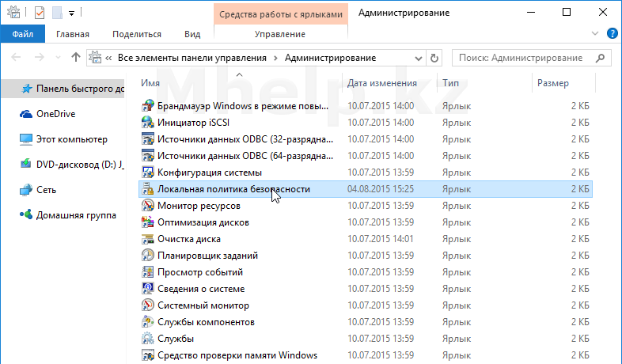
Task: Open the address bar history dropdown
Action: 418,59
